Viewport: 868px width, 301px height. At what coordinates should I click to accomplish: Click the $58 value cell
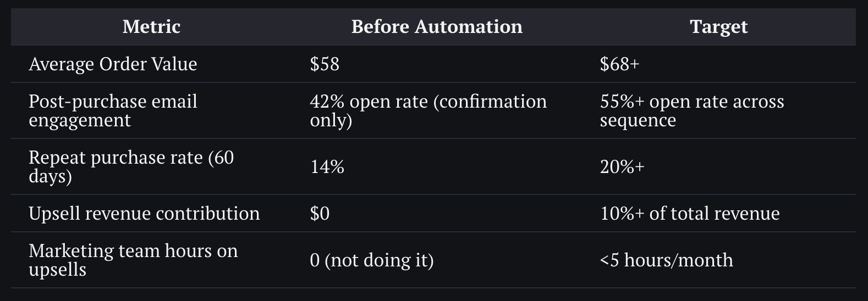[x=325, y=64]
